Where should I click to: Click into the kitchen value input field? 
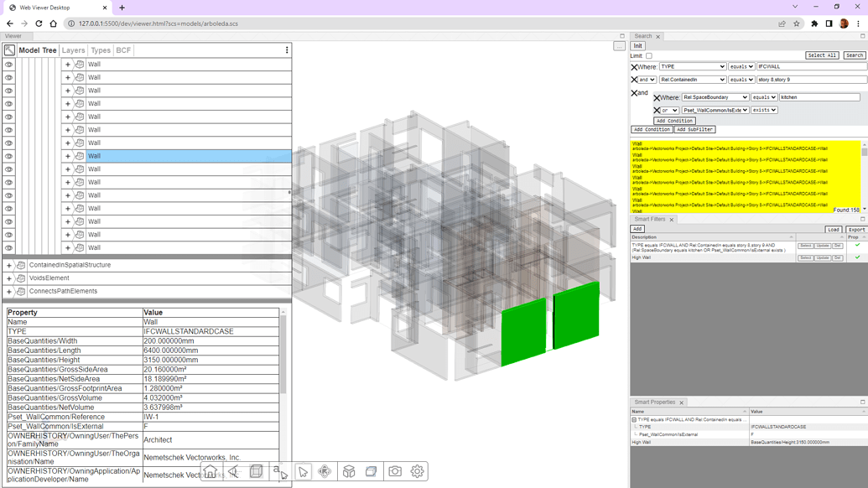click(819, 97)
